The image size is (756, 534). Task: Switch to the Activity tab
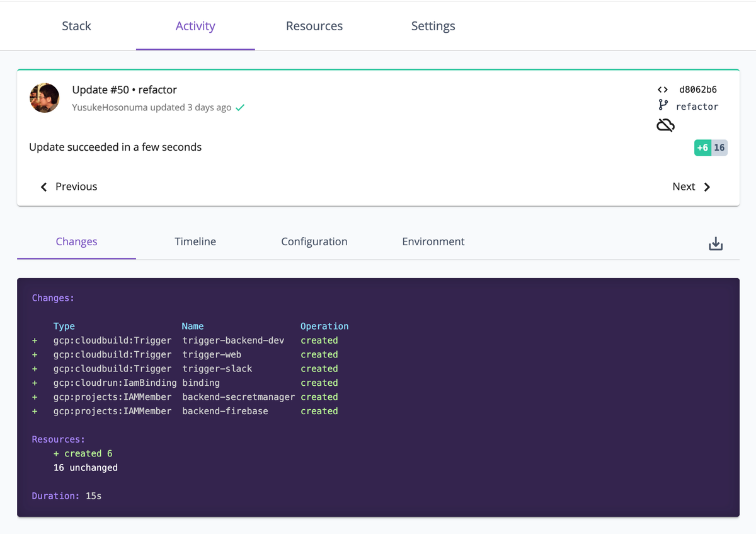[195, 26]
